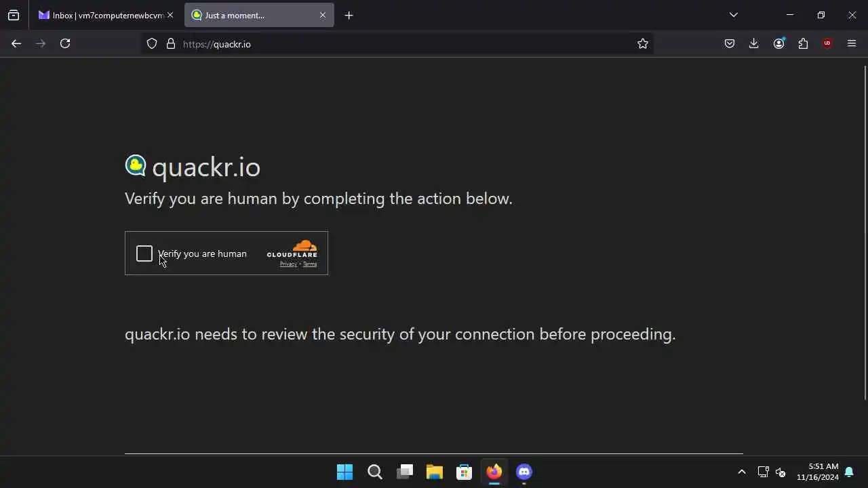This screenshot has height=488, width=868.
Task: Close the Inbox tab
Action: click(x=170, y=15)
